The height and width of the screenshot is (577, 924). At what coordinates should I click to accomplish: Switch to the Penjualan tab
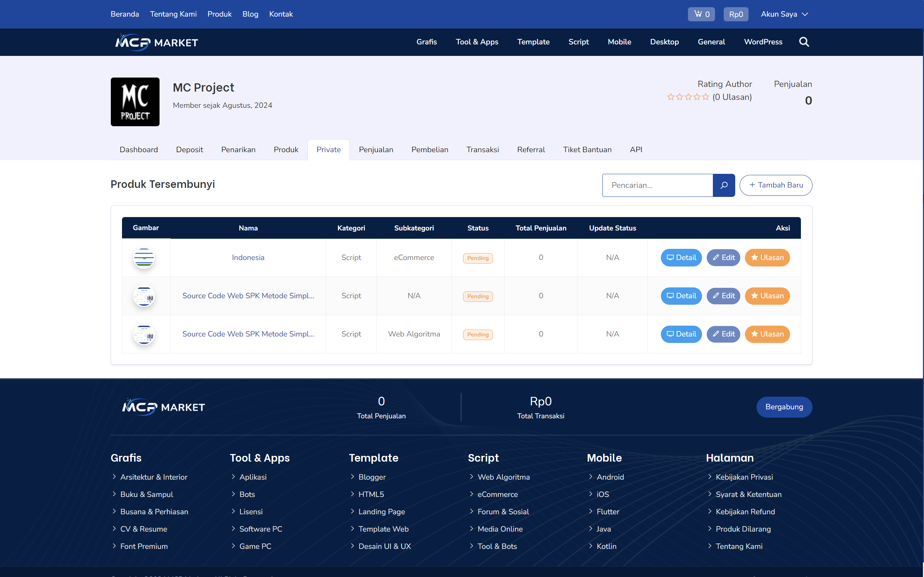click(x=376, y=150)
